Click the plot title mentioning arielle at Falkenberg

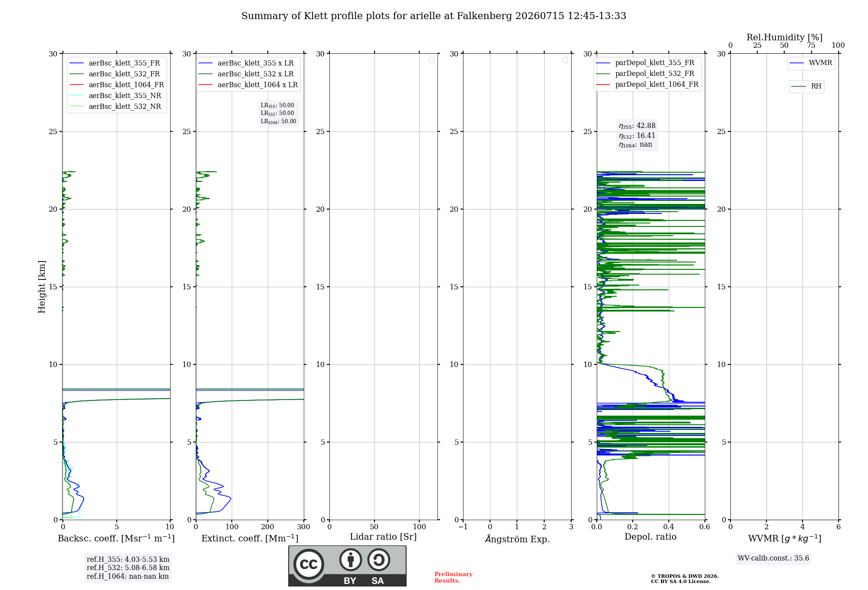tap(434, 16)
